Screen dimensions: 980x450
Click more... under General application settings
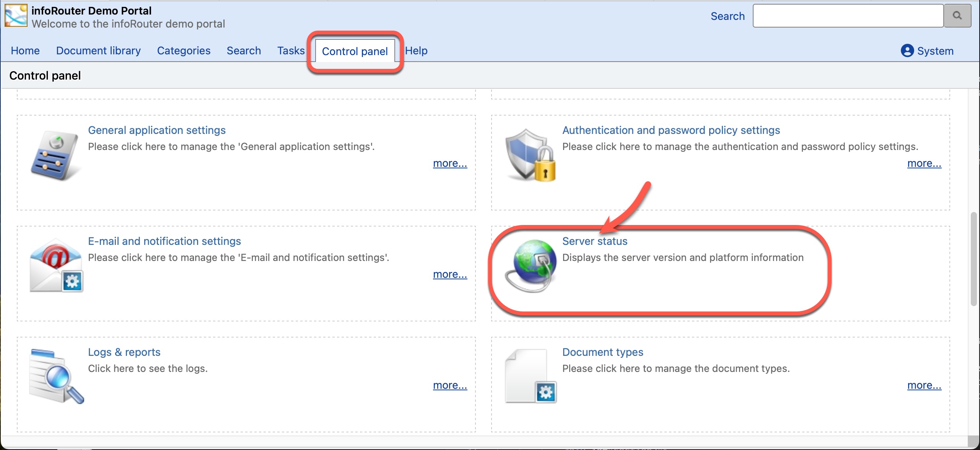pos(450,163)
